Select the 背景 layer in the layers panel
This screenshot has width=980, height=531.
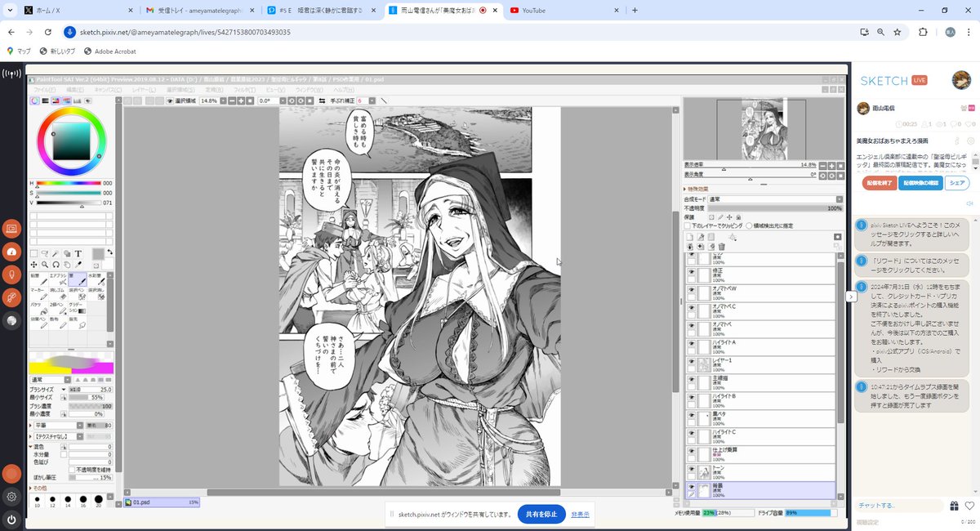735,487
